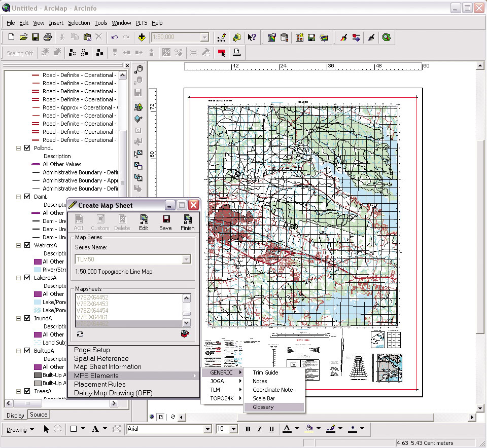Uncheck the BuiltupA layer checkbox
This screenshot has width=487, height=448.
click(x=27, y=351)
